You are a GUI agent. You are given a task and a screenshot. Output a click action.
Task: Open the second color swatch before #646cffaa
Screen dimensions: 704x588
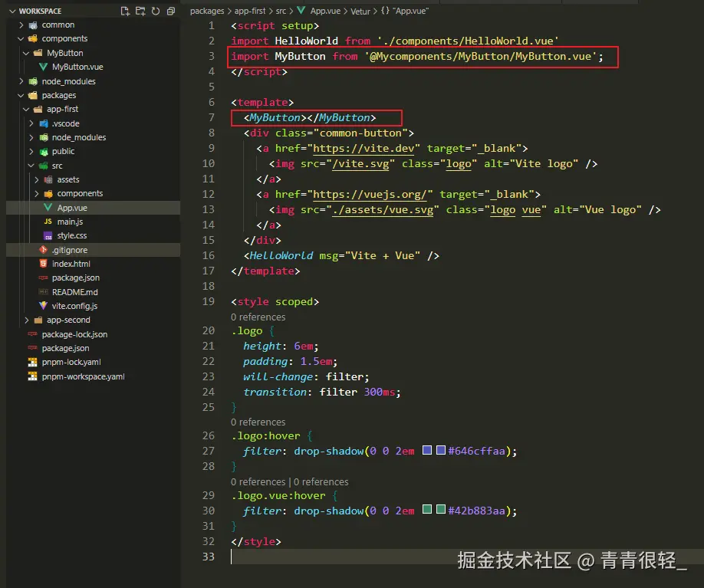point(441,450)
